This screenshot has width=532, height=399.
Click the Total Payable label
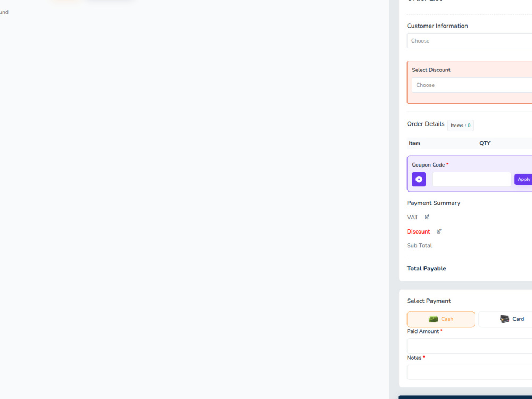[426, 268]
